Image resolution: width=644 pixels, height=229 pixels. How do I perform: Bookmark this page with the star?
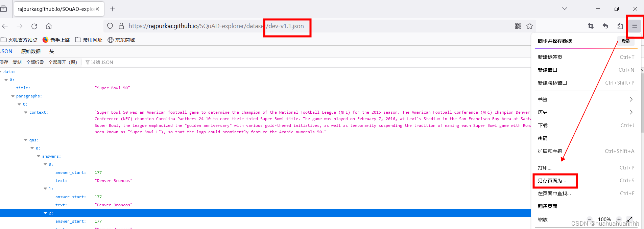pos(530,26)
